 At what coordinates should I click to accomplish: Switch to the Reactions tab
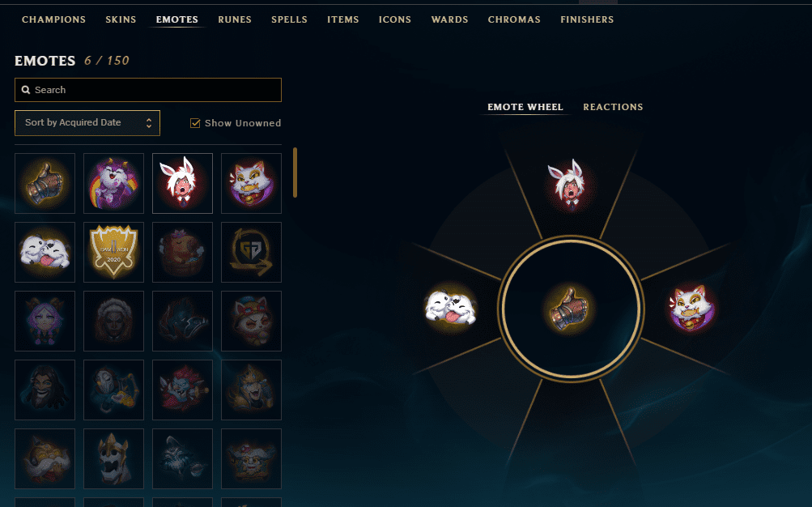(613, 107)
